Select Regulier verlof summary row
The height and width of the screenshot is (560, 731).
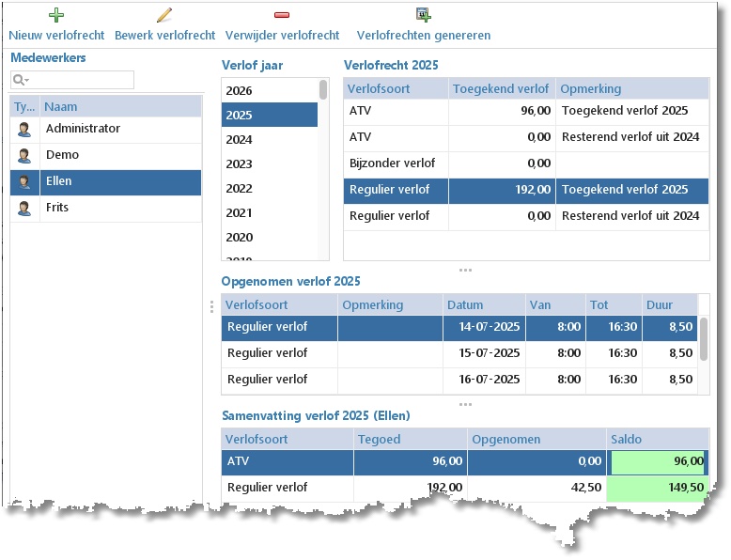click(465, 489)
